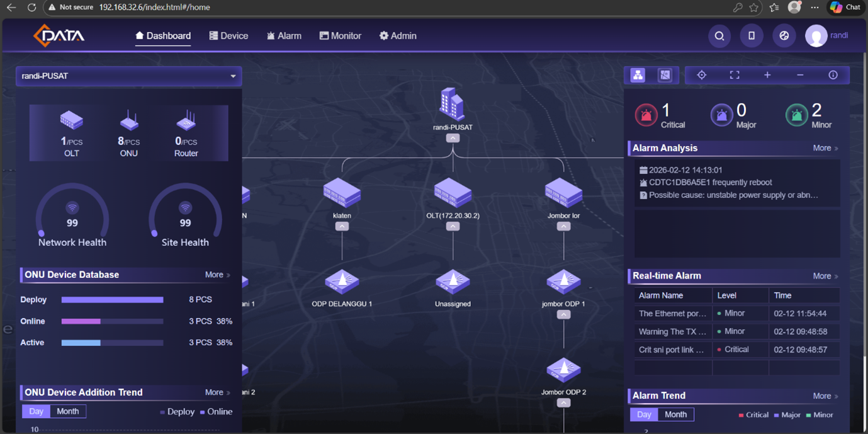Open the Alarm menu
The width and height of the screenshot is (868, 434).
(284, 36)
